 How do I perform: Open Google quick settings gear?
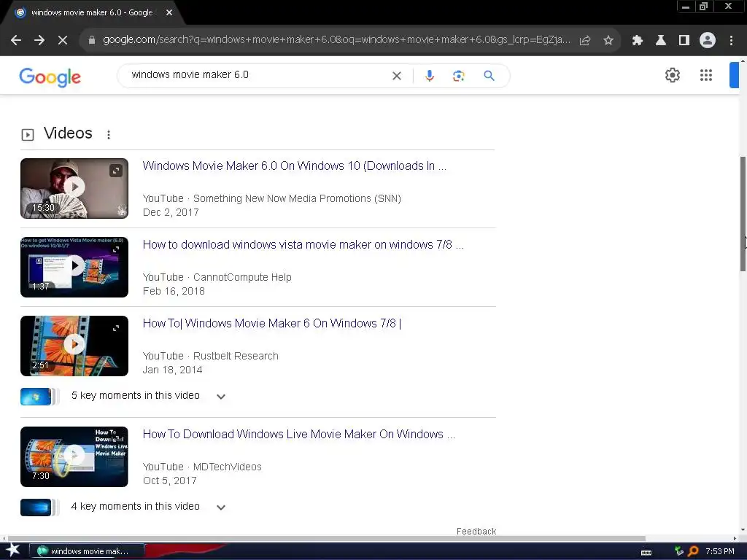click(672, 75)
